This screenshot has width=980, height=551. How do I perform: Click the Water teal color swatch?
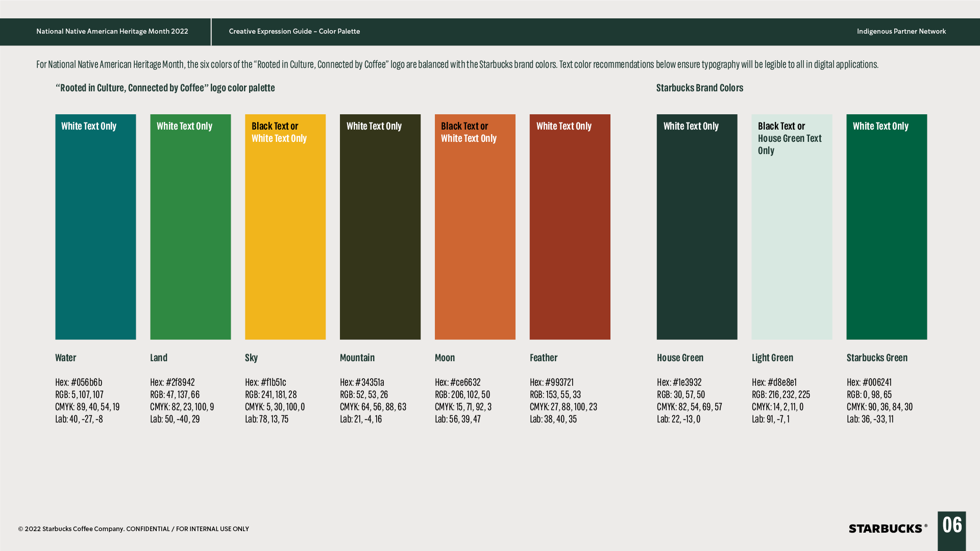95,227
